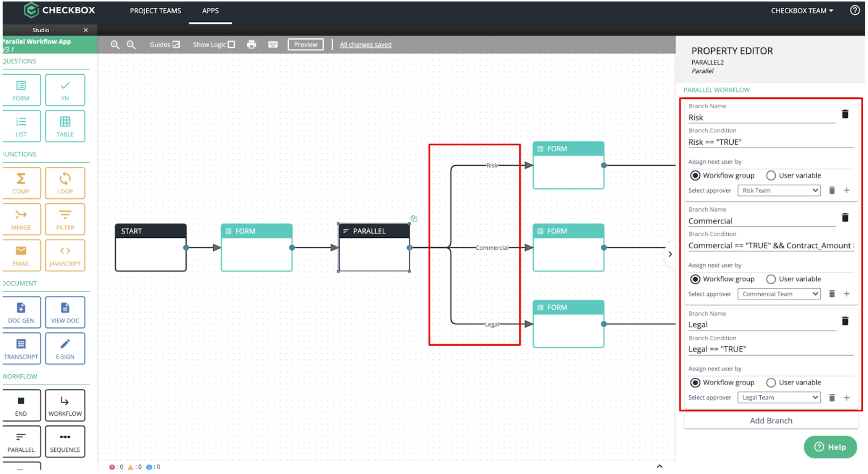The image size is (868, 474).
Task: Add another approver after Legal Team
Action: pos(847,398)
